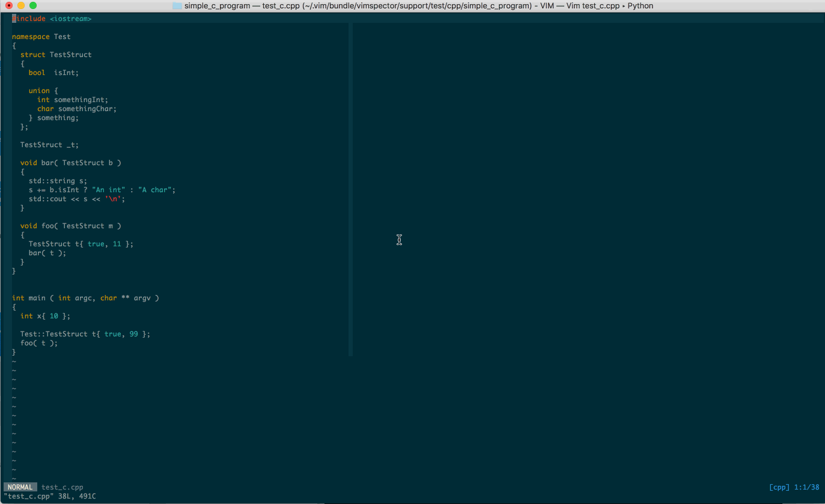Click the 'union {' keyword line
This screenshot has width=825, height=504.
tap(43, 91)
